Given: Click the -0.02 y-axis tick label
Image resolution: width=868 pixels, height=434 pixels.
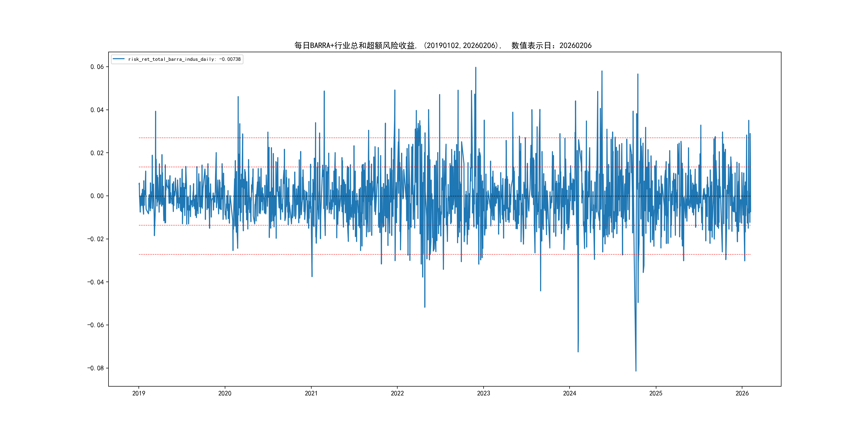Looking at the screenshot, I should click(x=96, y=239).
